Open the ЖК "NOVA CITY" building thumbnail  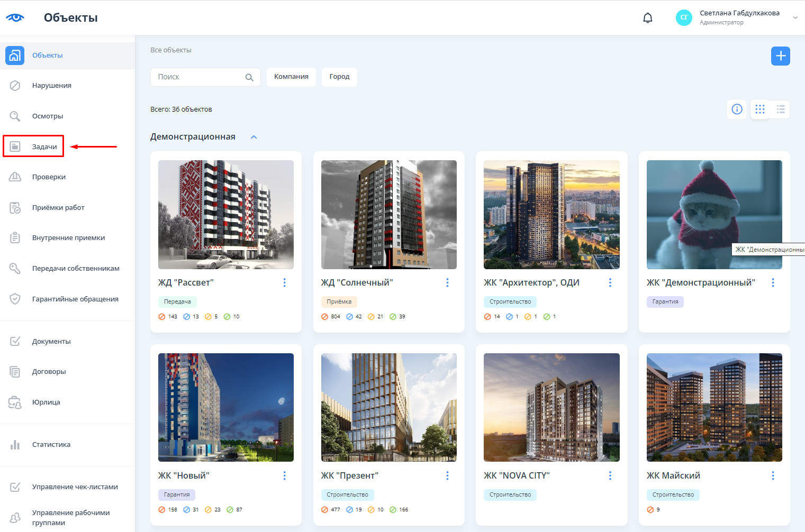click(551, 407)
